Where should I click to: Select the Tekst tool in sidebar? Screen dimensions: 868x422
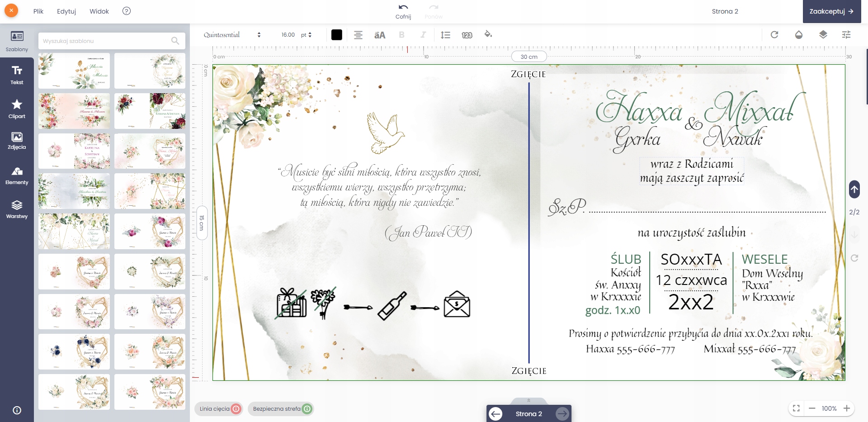coord(17,75)
